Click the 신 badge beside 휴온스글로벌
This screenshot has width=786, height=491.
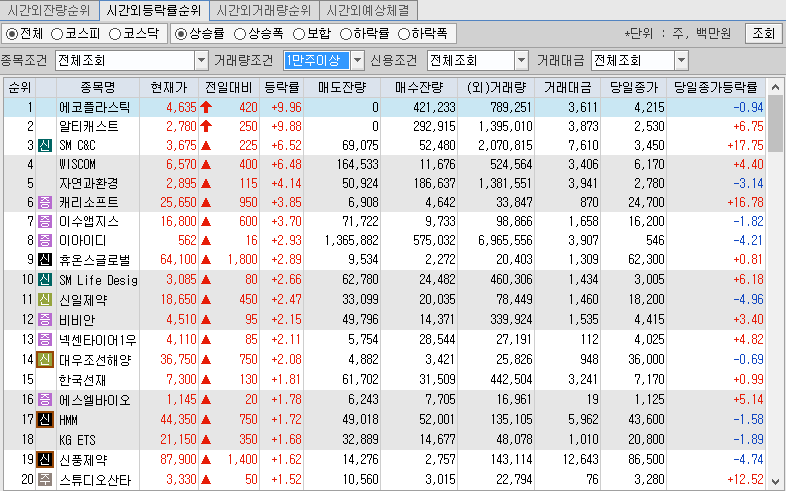click(45, 260)
